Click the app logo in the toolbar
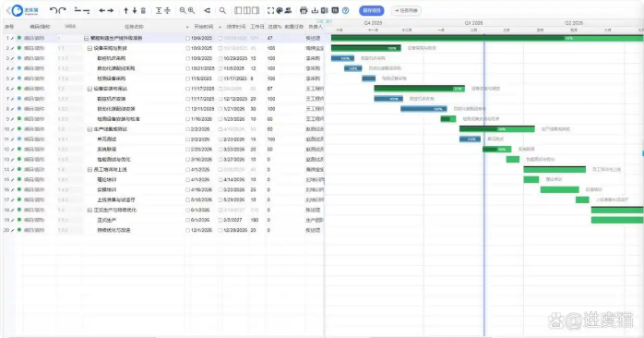The height and width of the screenshot is (338, 644). (x=25, y=10)
